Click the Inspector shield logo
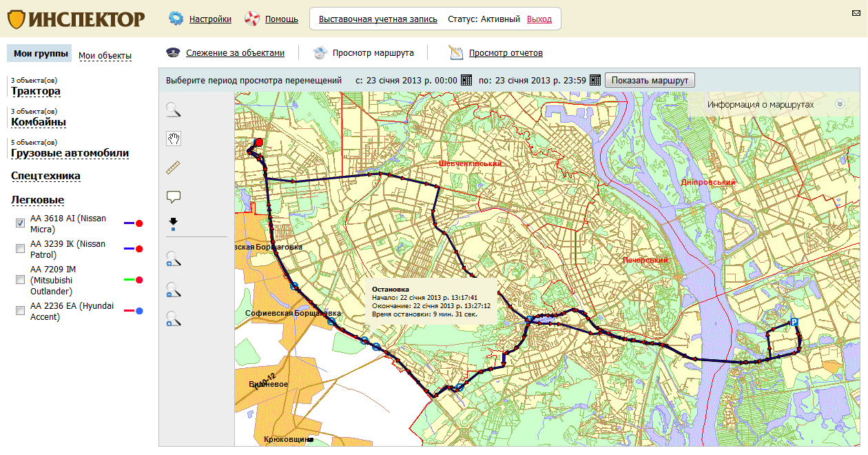868x455 pixels. pos(17,19)
